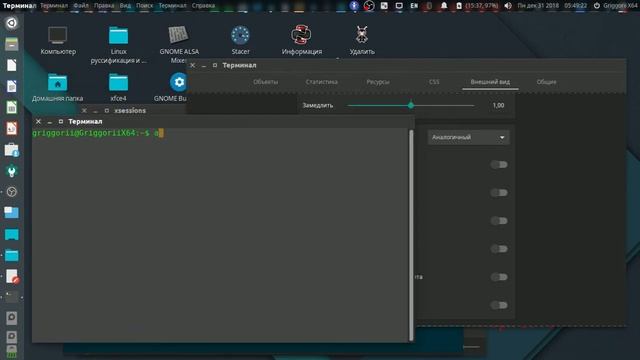Open the Поиск menu
640x360 pixels.
click(x=144, y=6)
